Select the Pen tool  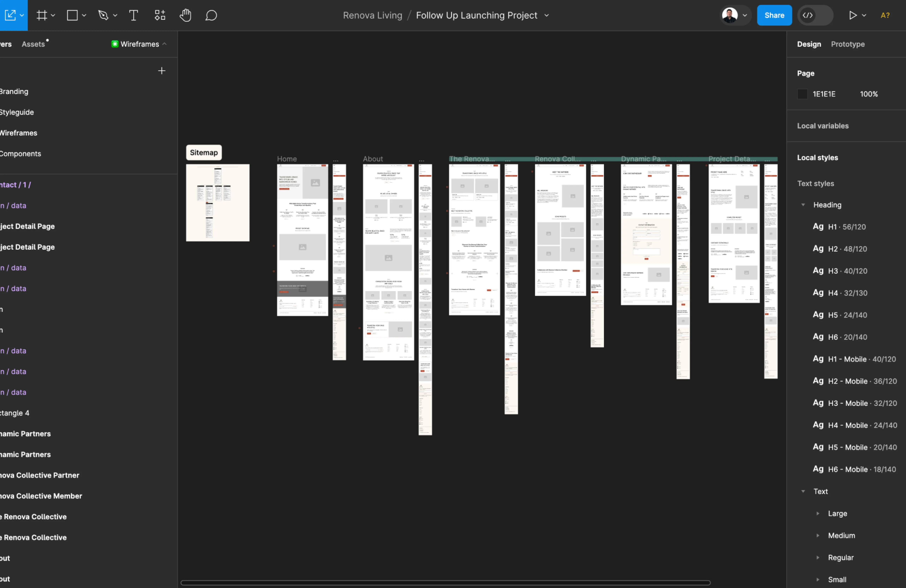click(103, 15)
